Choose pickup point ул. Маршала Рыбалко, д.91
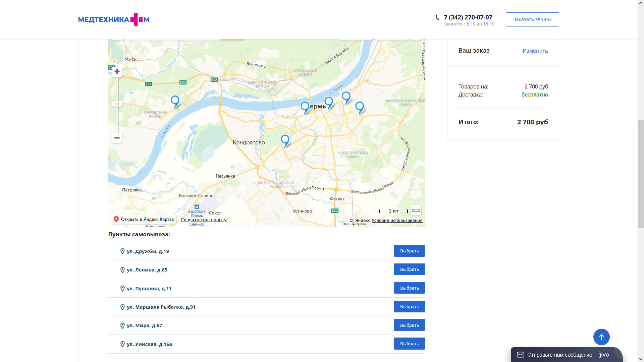This screenshot has height=362, width=644. pos(409,306)
